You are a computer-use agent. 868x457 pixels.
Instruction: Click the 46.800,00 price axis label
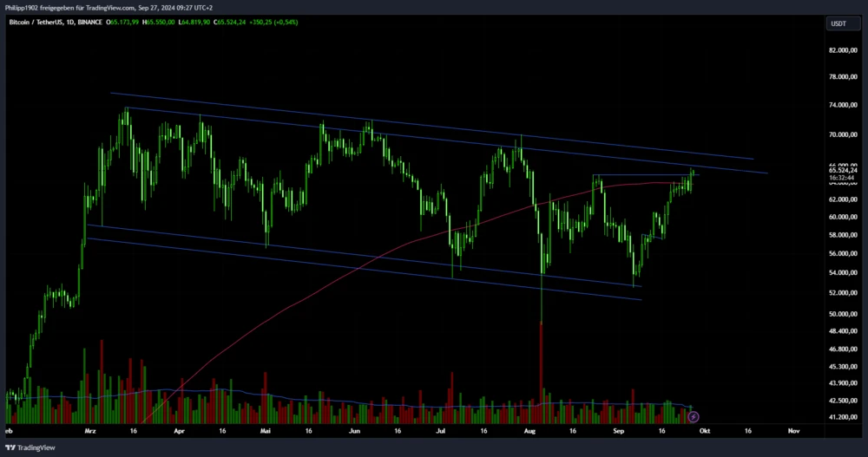843,349
